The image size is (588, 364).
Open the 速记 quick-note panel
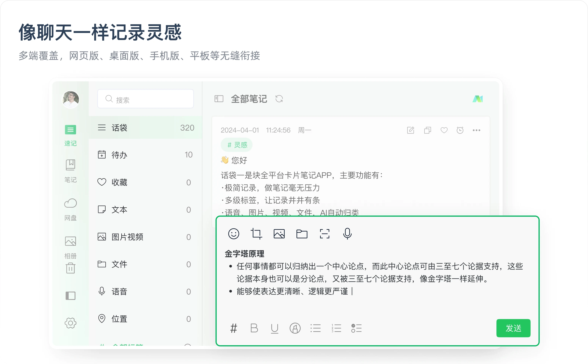point(70,135)
